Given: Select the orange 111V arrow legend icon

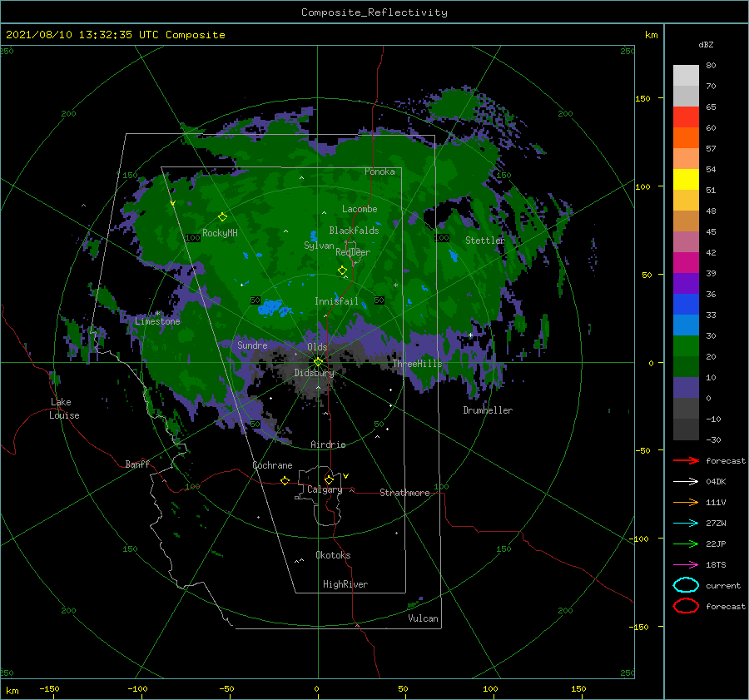Looking at the screenshot, I should [686, 502].
